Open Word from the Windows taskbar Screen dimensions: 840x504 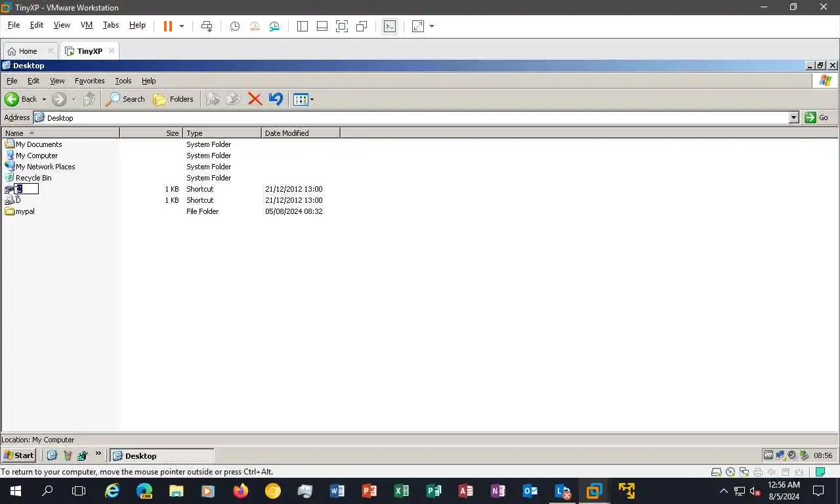337,490
